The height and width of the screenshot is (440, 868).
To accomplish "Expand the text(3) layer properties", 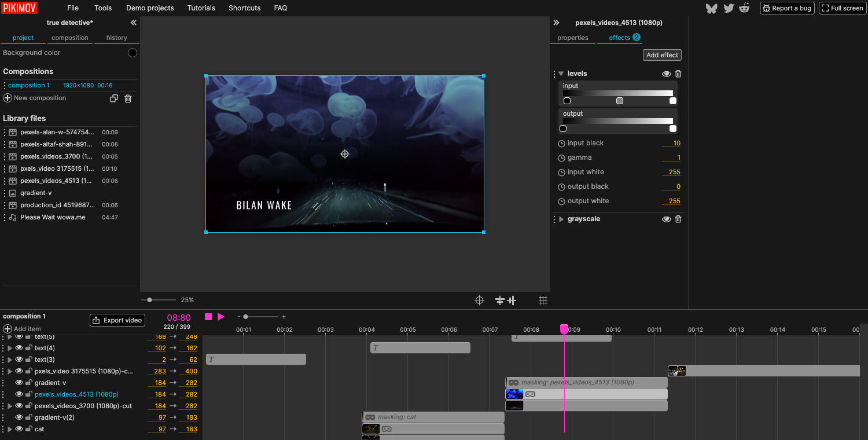I will coord(10,360).
